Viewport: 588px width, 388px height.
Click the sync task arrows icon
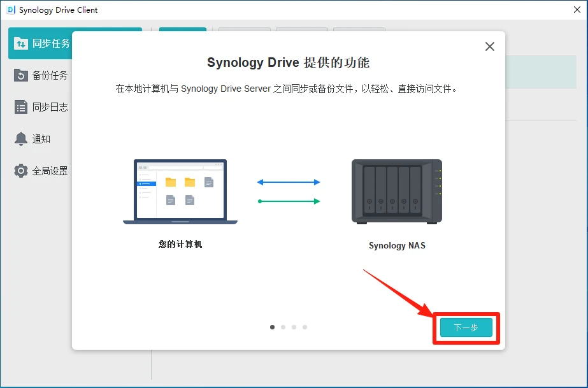click(21, 43)
